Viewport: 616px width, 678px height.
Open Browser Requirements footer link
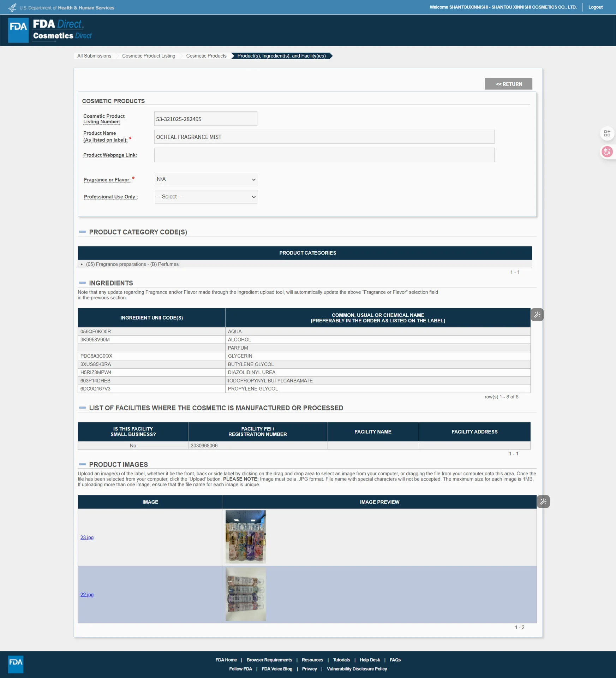269,660
